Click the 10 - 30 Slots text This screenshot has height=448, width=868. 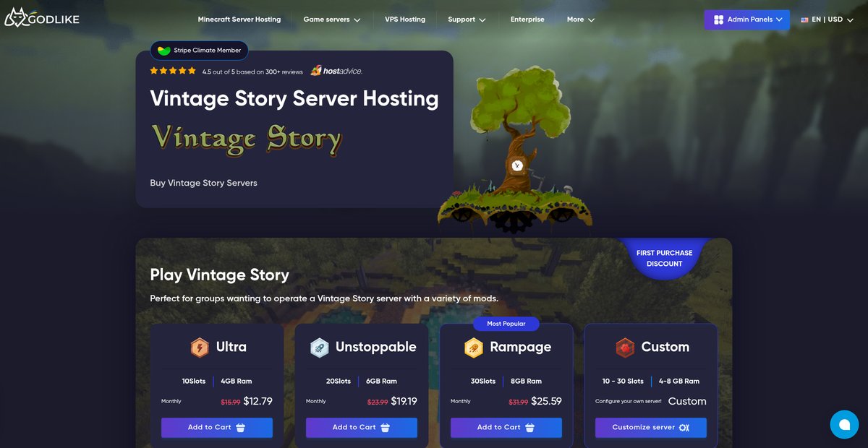click(623, 381)
